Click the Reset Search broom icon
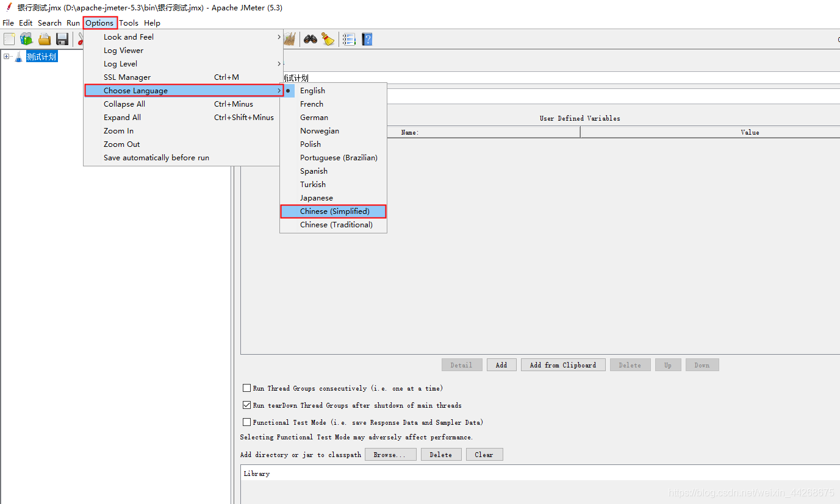840x504 pixels. coord(328,39)
